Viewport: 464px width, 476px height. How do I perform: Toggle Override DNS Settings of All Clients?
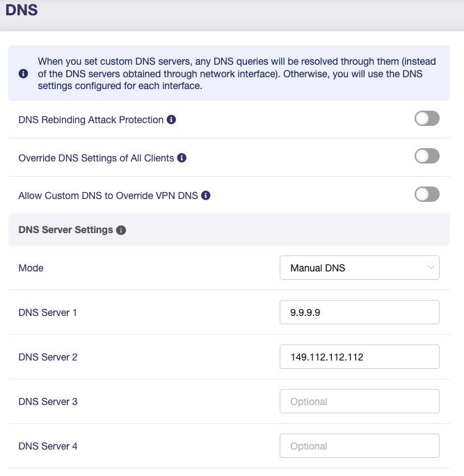point(426,157)
